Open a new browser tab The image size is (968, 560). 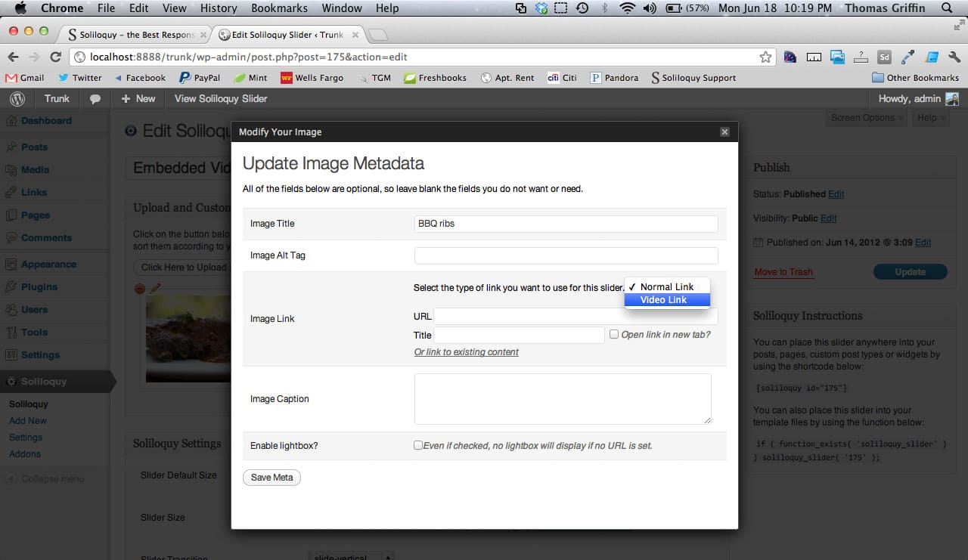pyautogui.click(x=377, y=35)
